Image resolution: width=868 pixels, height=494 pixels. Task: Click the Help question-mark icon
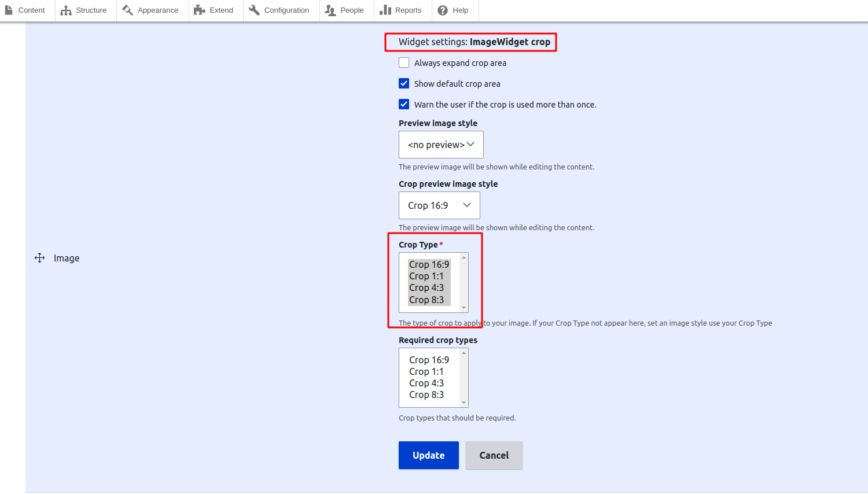coord(442,10)
